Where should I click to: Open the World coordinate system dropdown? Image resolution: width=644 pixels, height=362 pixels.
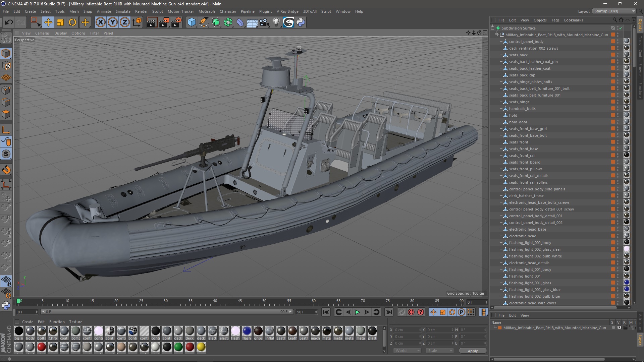coord(407,351)
